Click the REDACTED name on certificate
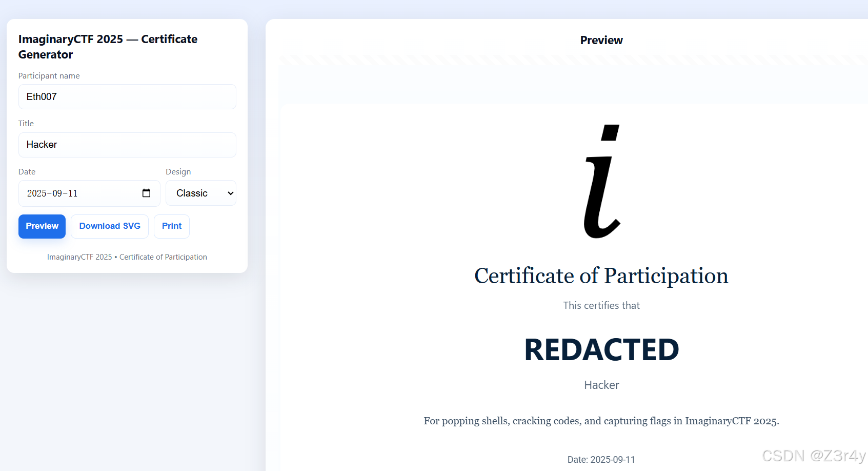Viewport: 868px width, 471px height. [x=601, y=350]
